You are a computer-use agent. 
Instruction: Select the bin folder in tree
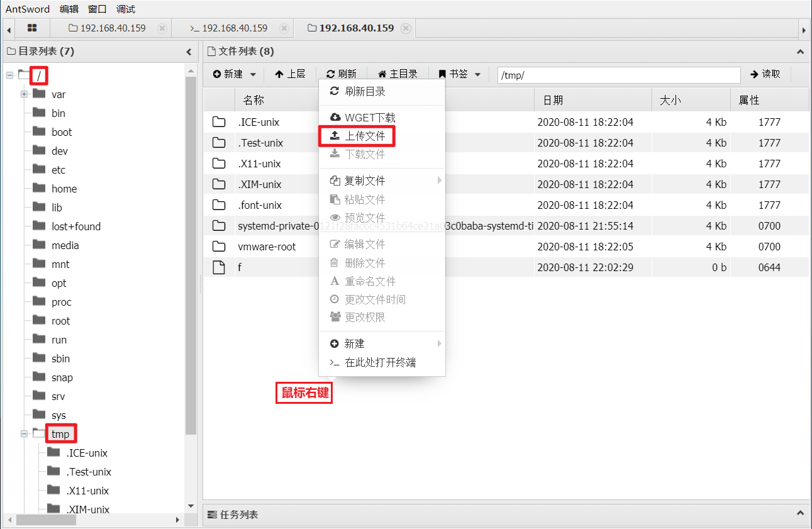(x=58, y=113)
